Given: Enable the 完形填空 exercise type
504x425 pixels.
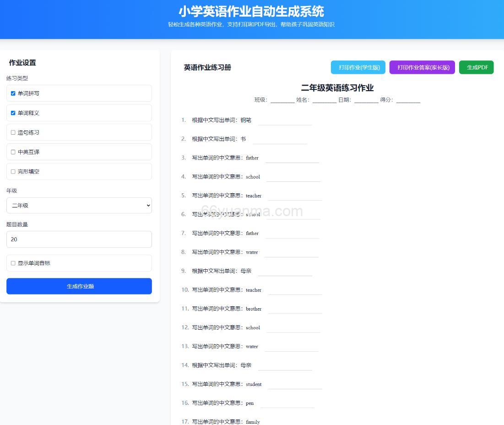Looking at the screenshot, I should pyautogui.click(x=13, y=171).
